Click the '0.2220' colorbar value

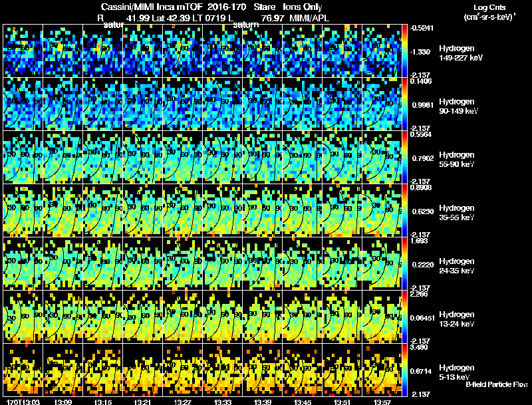click(423, 265)
